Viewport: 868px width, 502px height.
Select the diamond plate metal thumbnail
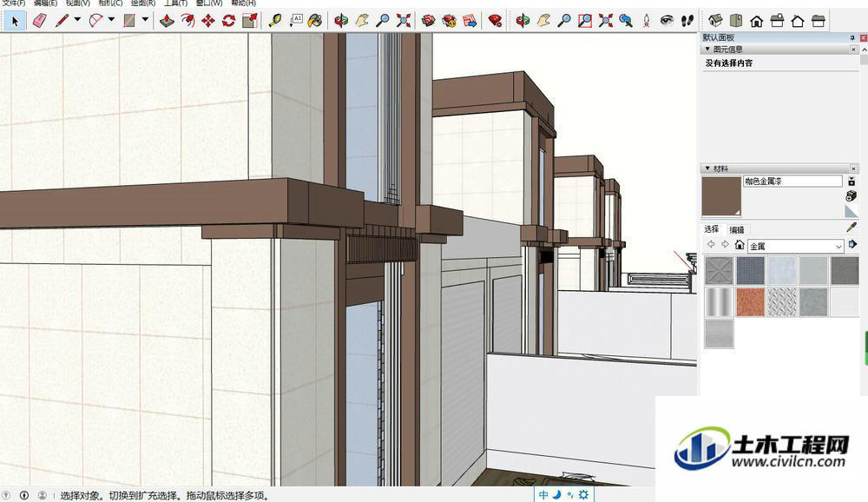tap(782, 302)
